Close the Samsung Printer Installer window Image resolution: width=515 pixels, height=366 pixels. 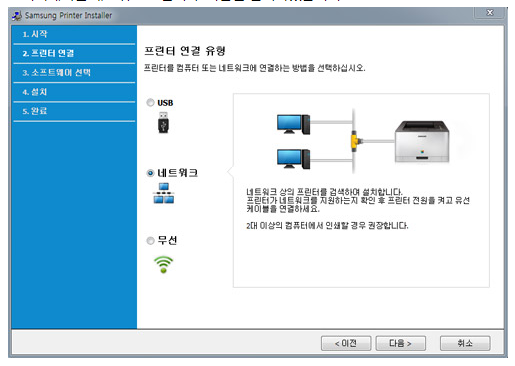coord(490,13)
